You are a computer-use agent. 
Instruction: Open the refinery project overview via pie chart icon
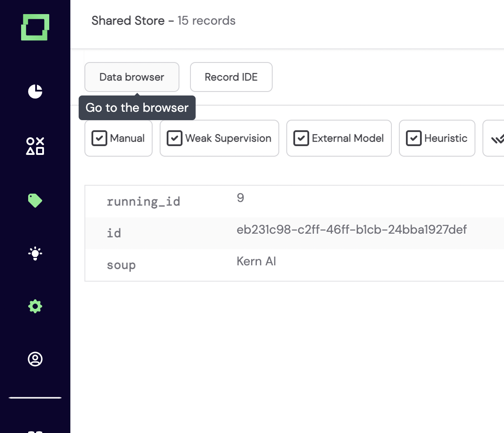(x=35, y=92)
